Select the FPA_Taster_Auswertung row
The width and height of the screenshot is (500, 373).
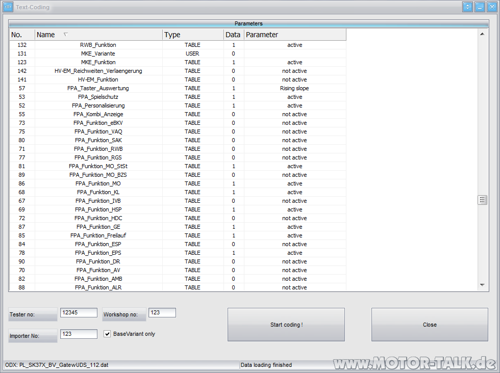pyautogui.click(x=178, y=88)
